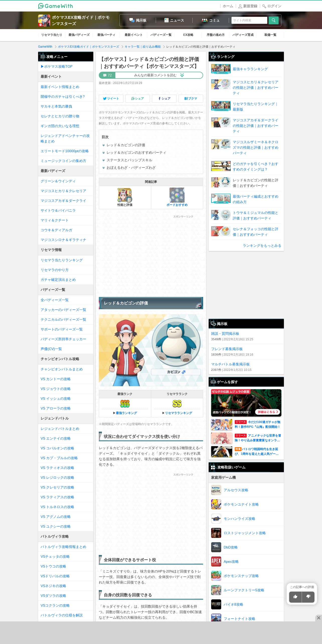This screenshot has width=322, height=644.
Task: Select the 最強バディーズ tab
Action: point(79,35)
